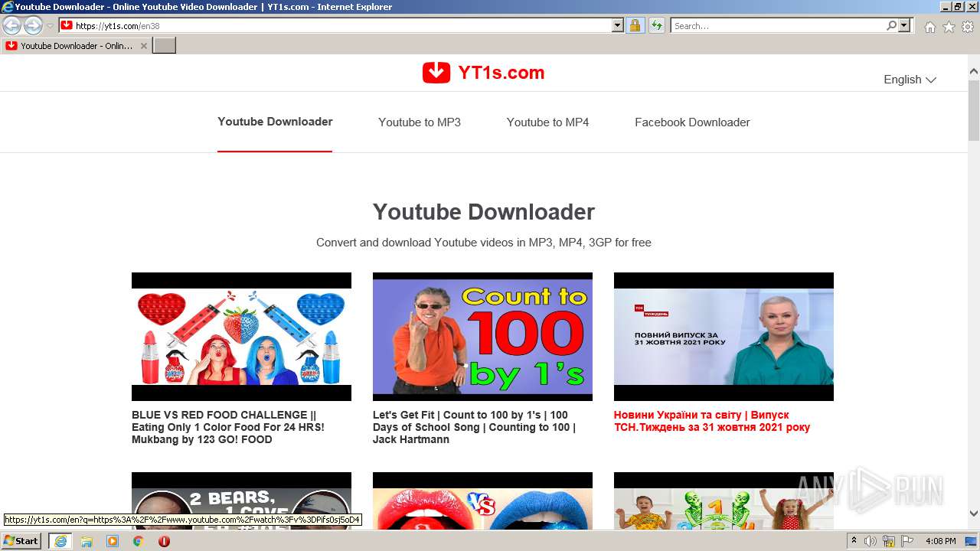
Task: Close the Youtube Downloader tab
Action: pyautogui.click(x=143, y=46)
